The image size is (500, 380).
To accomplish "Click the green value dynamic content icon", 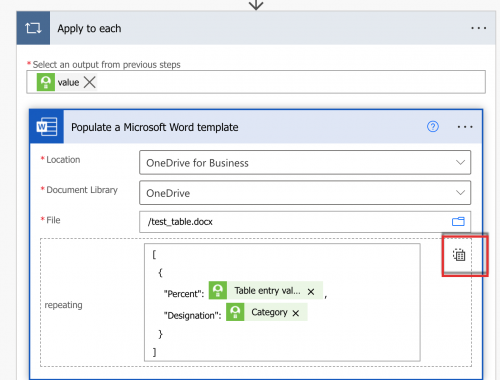I will point(46,82).
